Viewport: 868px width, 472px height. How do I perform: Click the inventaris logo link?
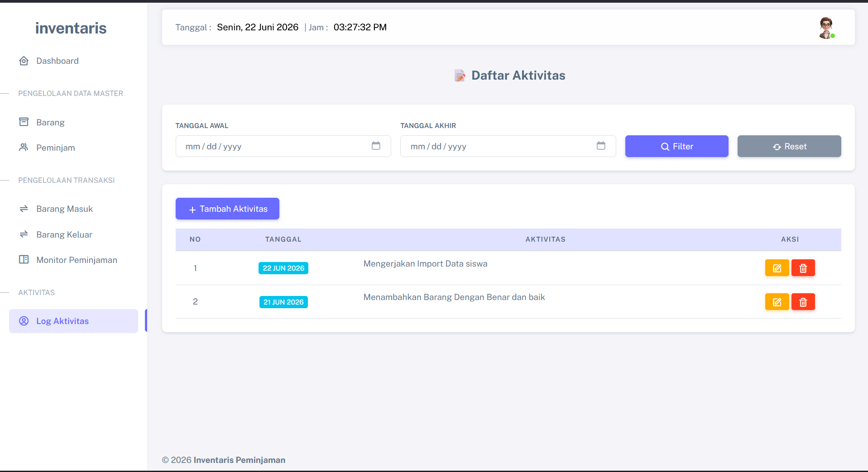pyautogui.click(x=71, y=28)
